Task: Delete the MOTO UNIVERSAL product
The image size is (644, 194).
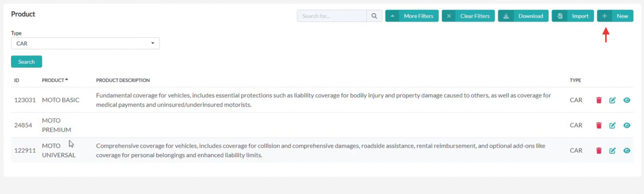Action: [599, 150]
